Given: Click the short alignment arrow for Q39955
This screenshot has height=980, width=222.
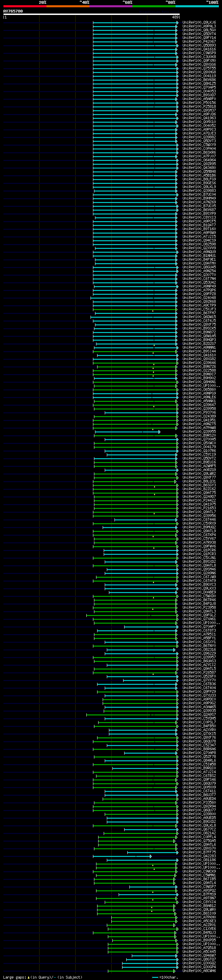Looking at the screenshot, I should (128, 432).
